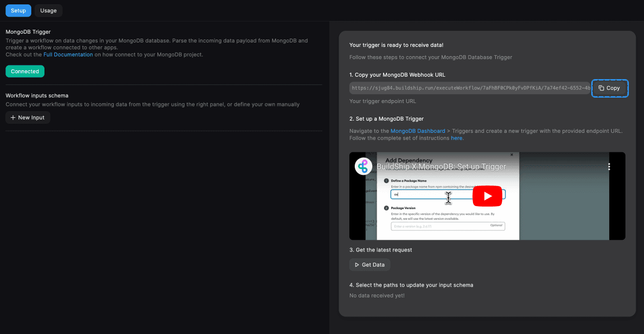Switch to the Setup tab
644x334 pixels.
point(18,10)
